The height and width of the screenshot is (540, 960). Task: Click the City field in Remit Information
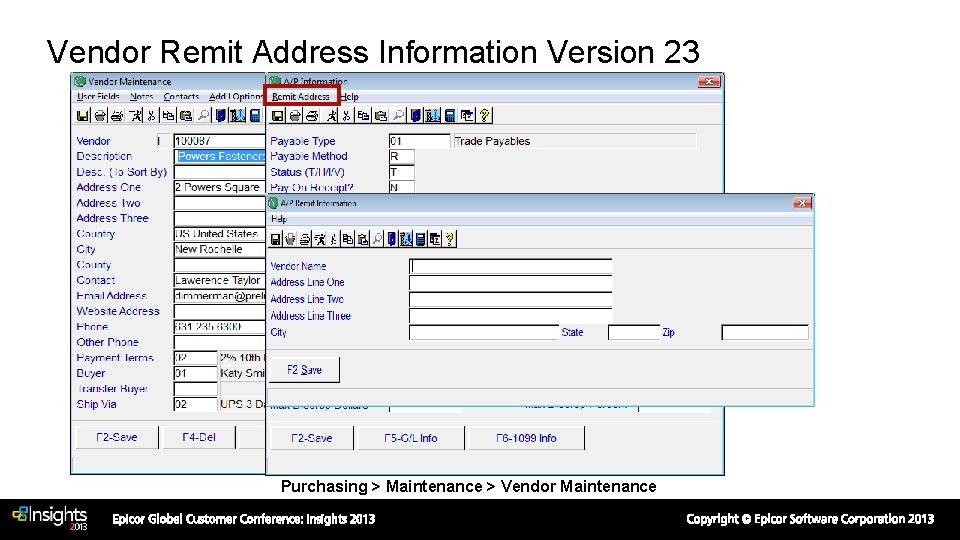(x=484, y=332)
